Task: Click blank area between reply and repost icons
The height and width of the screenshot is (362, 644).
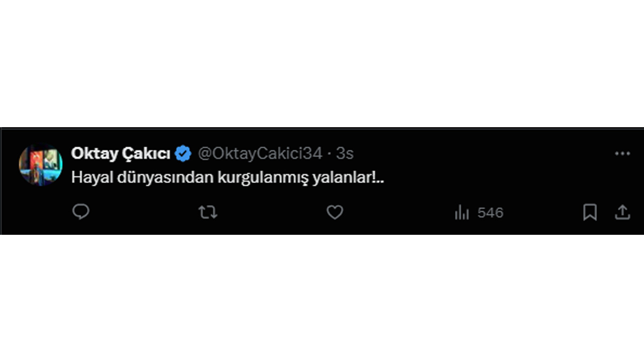Action: tap(144, 213)
